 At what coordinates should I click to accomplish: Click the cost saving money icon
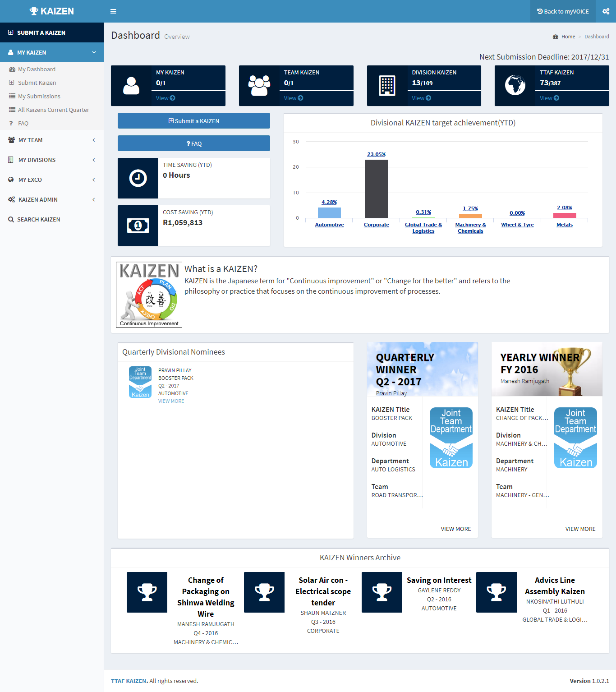pos(138,226)
